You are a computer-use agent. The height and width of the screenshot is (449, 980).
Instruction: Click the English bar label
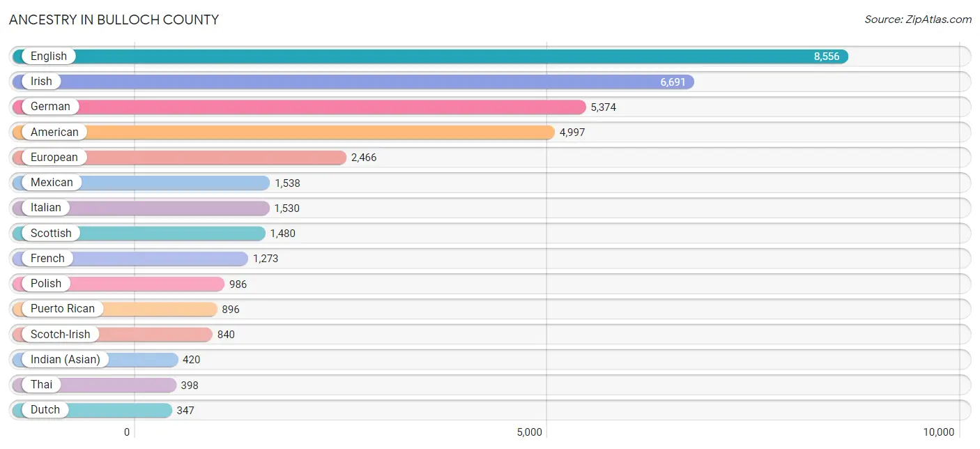[49, 56]
